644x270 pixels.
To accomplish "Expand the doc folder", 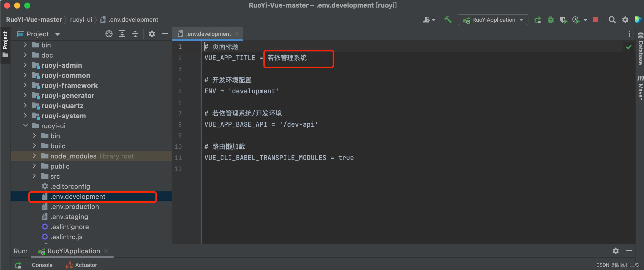I will [x=25, y=55].
